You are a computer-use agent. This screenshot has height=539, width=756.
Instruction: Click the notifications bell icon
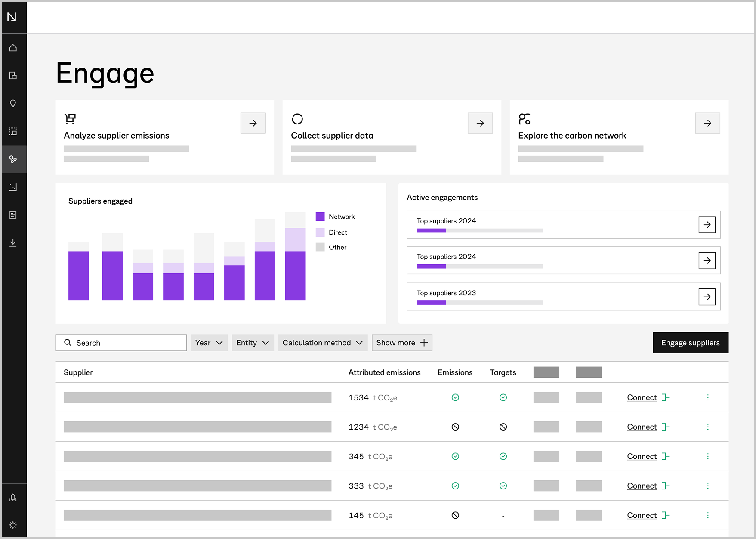[13, 497]
